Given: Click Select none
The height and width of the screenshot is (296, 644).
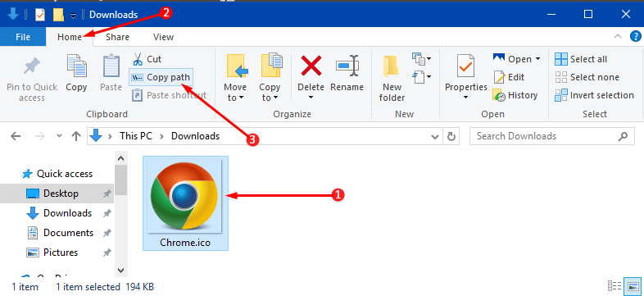Looking at the screenshot, I should [x=587, y=77].
